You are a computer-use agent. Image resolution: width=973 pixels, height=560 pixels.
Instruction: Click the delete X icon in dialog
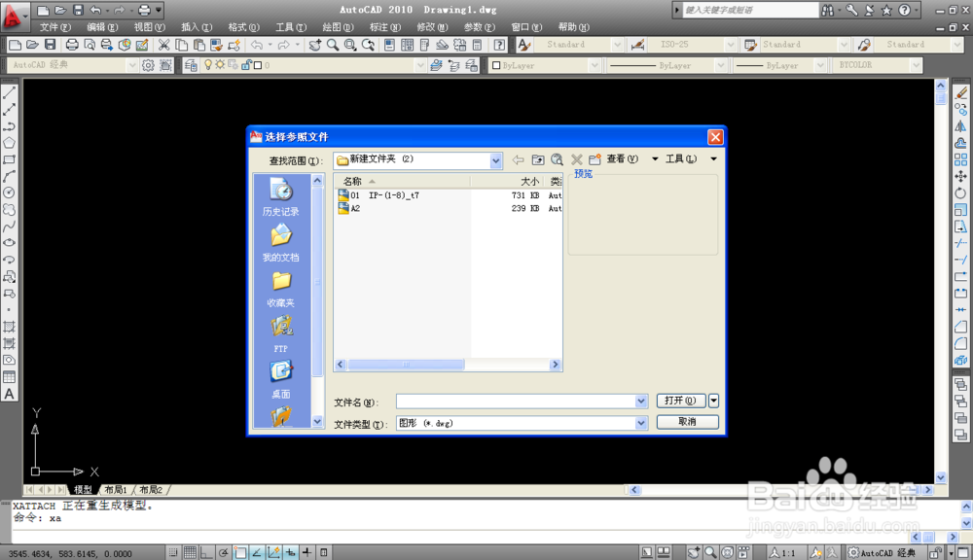click(576, 159)
